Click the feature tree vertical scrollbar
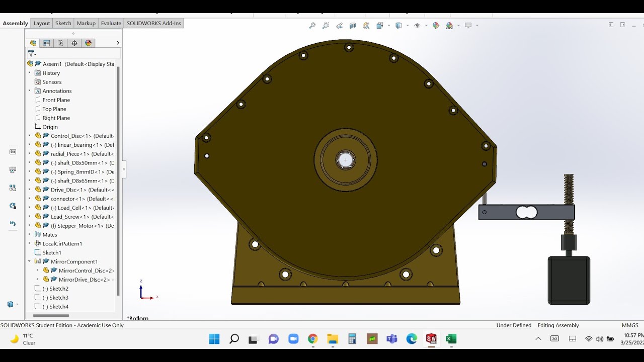 pos(118,180)
